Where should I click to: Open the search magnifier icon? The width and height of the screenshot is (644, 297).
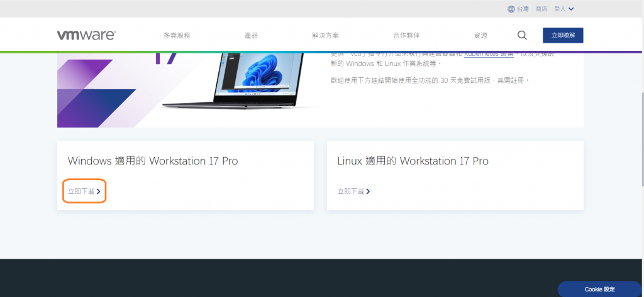tap(522, 35)
